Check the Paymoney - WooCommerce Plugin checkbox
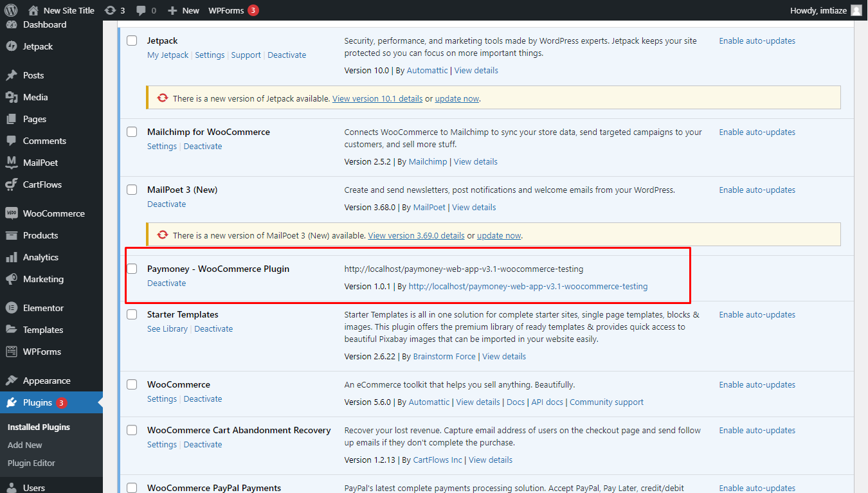Viewport: 868px width, 493px height. pyautogui.click(x=132, y=269)
